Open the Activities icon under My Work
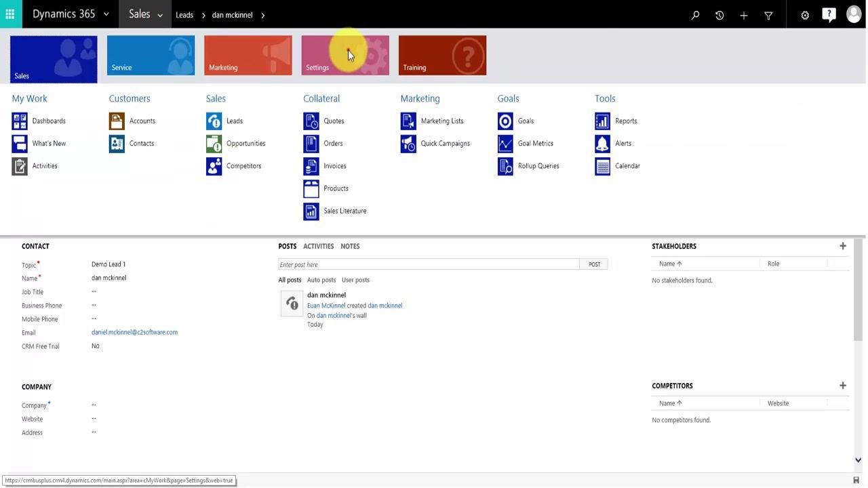Image resolution: width=868 pixels, height=488 pixels. click(20, 165)
